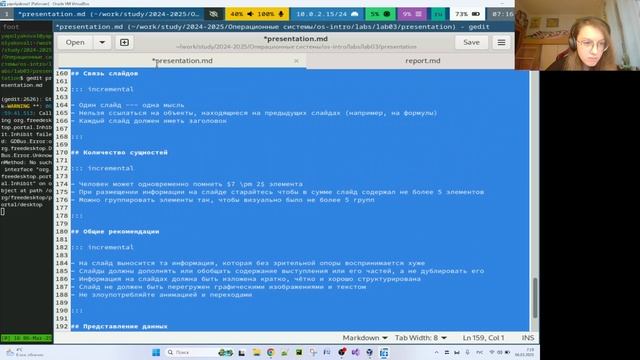Open File Explorer folder icon in taskbar
This screenshot has width=640, height=360.
coord(256,352)
